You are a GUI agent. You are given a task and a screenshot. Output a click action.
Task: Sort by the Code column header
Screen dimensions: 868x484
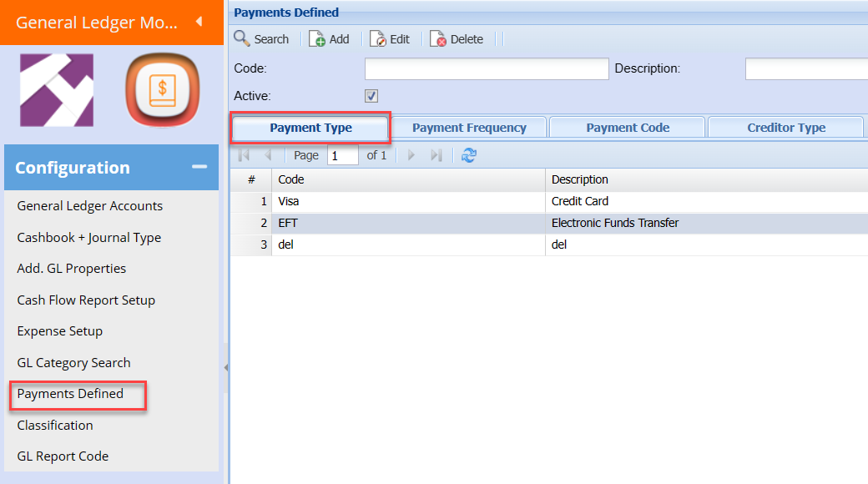pyautogui.click(x=408, y=179)
